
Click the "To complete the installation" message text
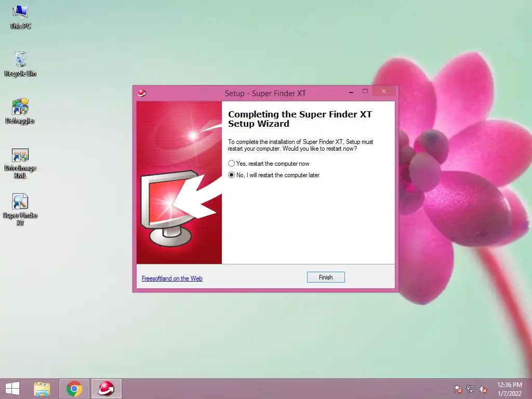tap(300, 145)
